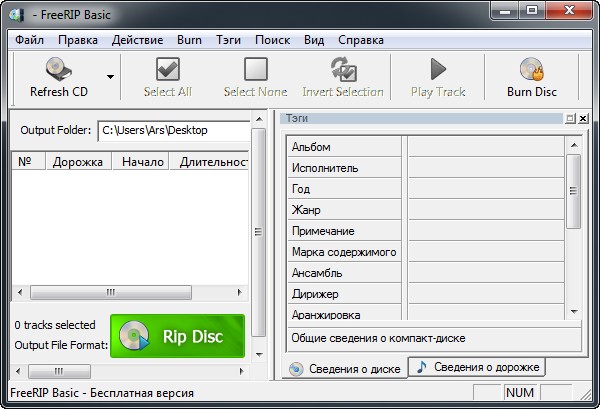Click the Refresh CD icon
This screenshot has height=409, width=600.
point(58,70)
